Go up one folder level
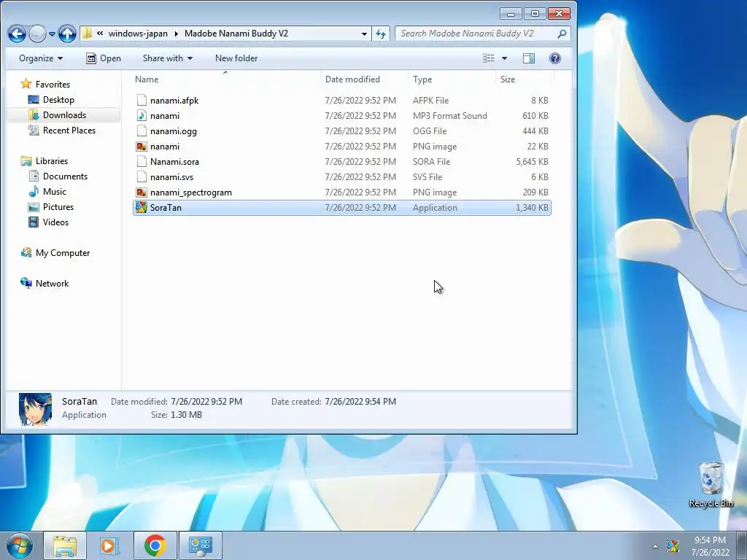 pos(67,34)
